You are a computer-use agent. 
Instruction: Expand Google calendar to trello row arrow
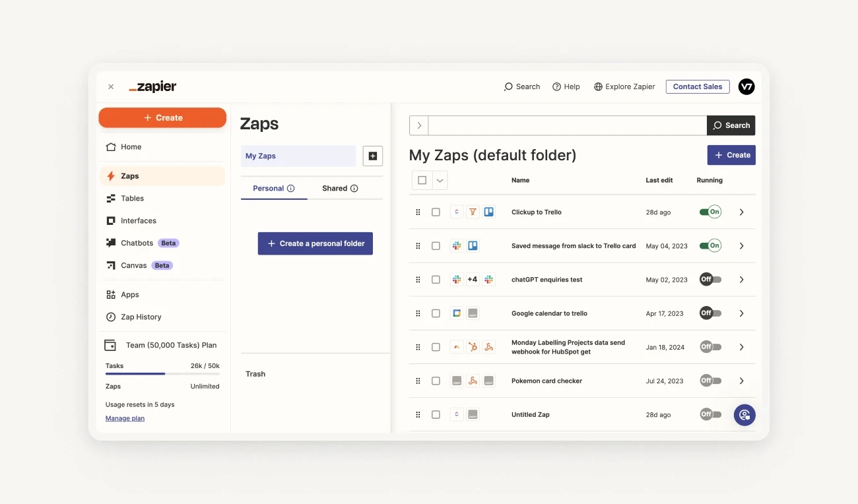[x=742, y=313]
